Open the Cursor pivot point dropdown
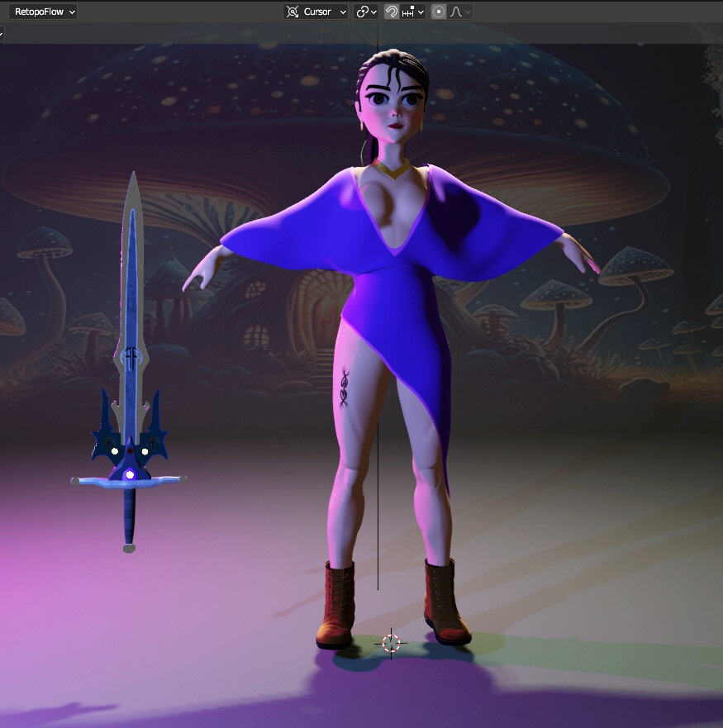This screenshot has height=728, width=723. click(342, 12)
